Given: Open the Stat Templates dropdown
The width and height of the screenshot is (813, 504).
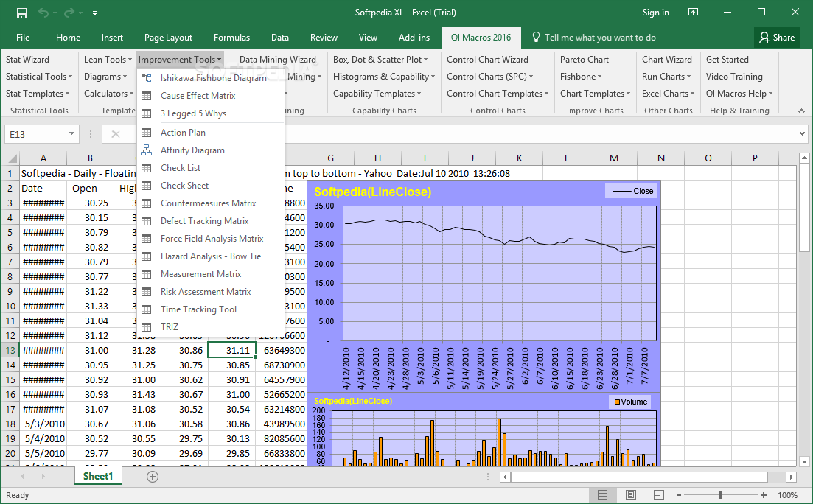Looking at the screenshot, I should (38, 94).
